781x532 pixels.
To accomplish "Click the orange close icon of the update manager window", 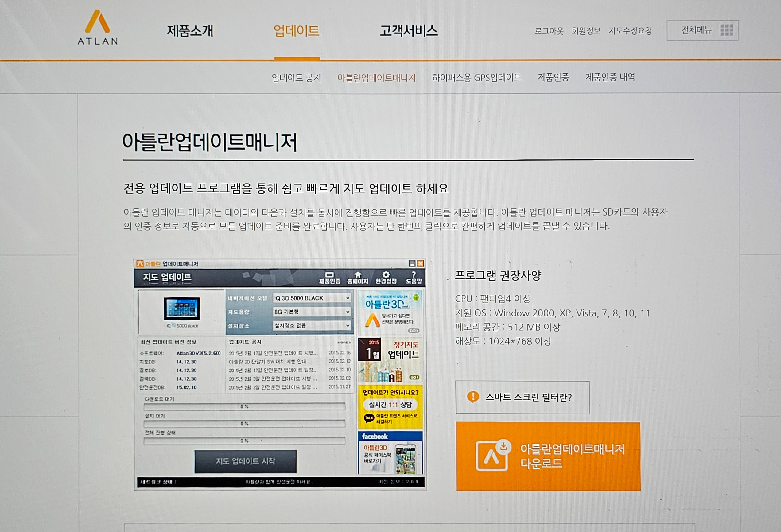I will tap(420, 263).
